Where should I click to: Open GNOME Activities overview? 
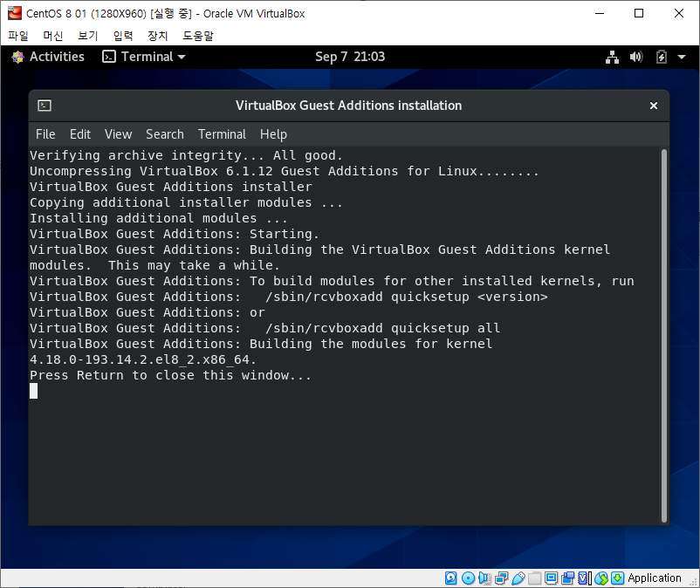pos(57,57)
